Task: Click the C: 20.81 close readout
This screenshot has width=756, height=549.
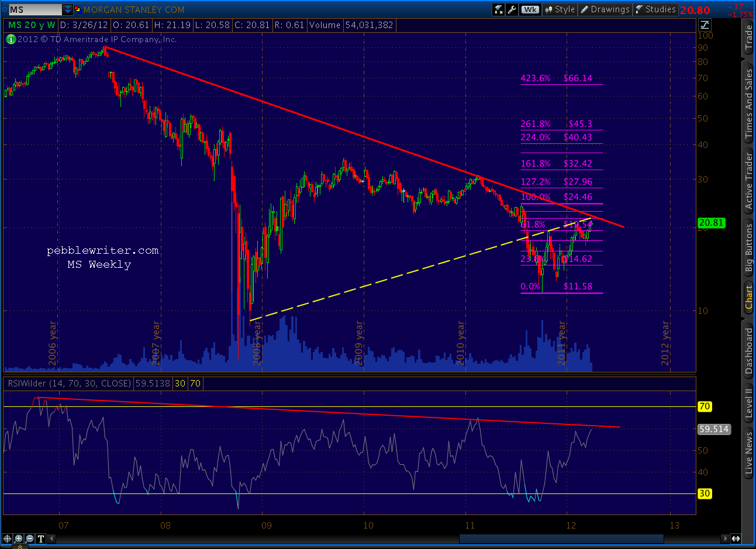Action: (x=252, y=25)
